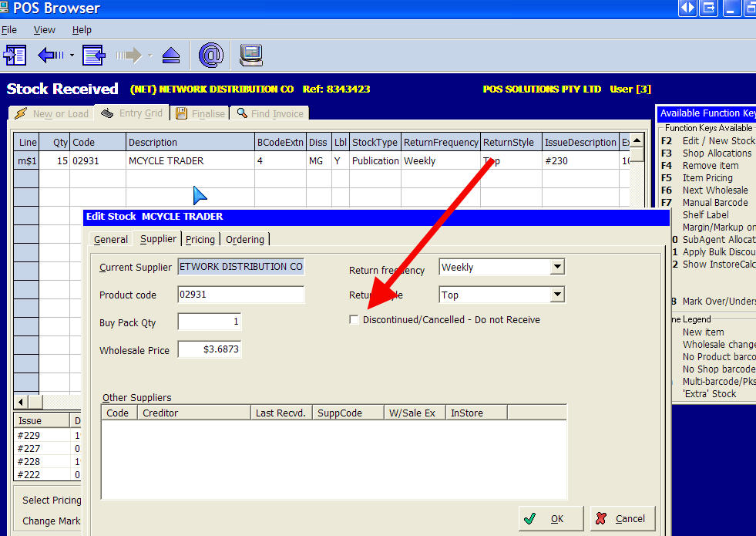Select issue #222 in Issue list

pos(29,475)
